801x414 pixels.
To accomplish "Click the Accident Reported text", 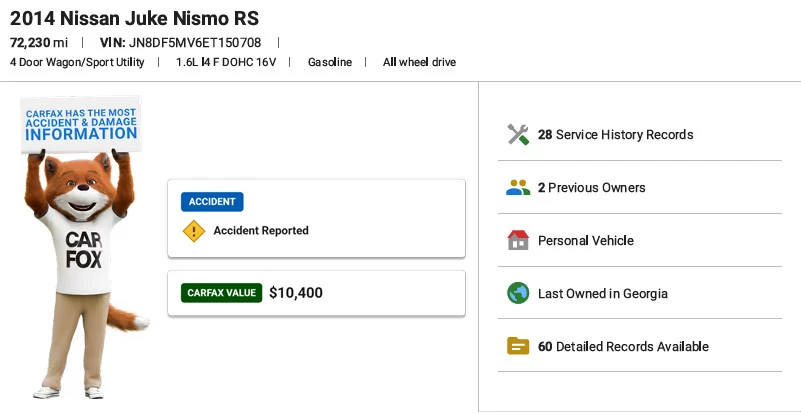I will click(261, 231).
